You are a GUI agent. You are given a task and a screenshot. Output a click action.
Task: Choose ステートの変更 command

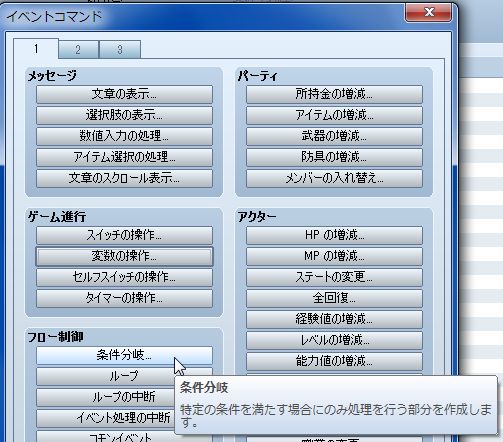coord(334,277)
